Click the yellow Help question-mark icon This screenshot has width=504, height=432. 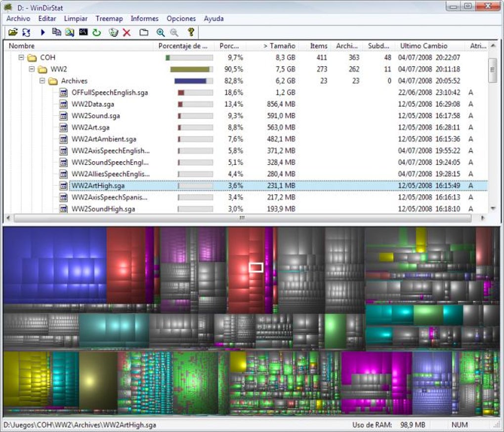(191, 32)
